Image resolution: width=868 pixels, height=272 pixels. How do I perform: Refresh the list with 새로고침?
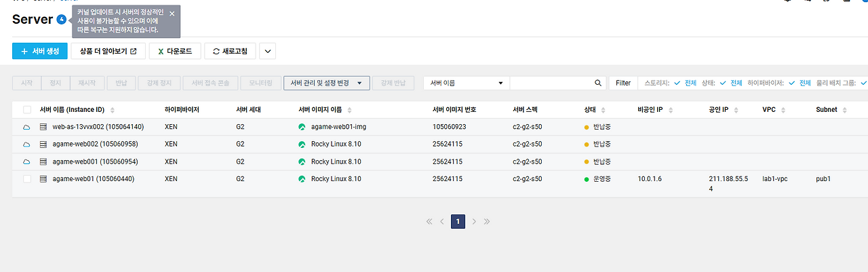tap(230, 51)
